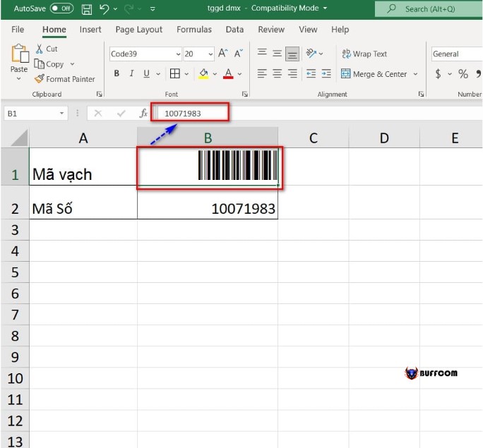The width and height of the screenshot is (483, 448).
Task: Click the Undo arrow icon
Action: [104, 8]
